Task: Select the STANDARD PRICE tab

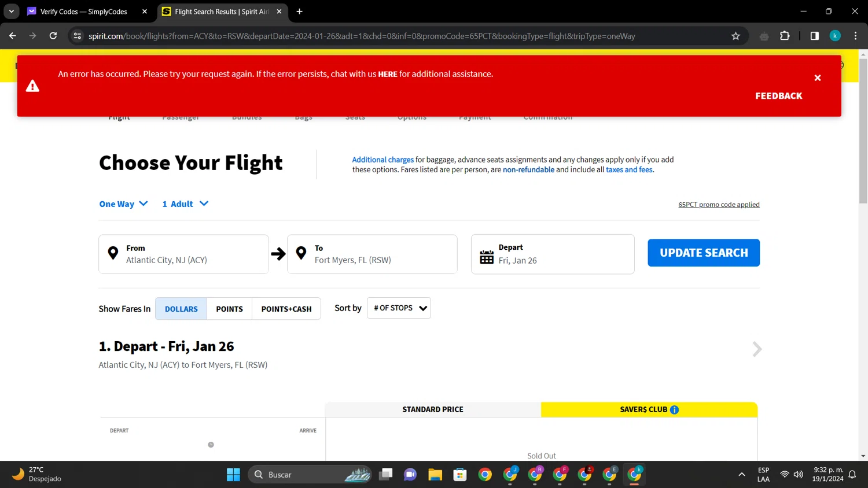Action: (433, 409)
